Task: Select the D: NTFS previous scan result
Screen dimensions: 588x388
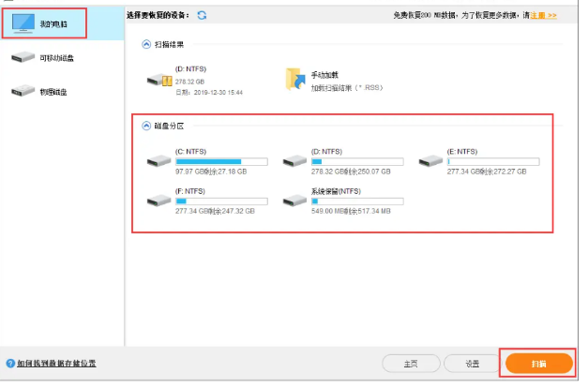Action: click(x=161, y=80)
